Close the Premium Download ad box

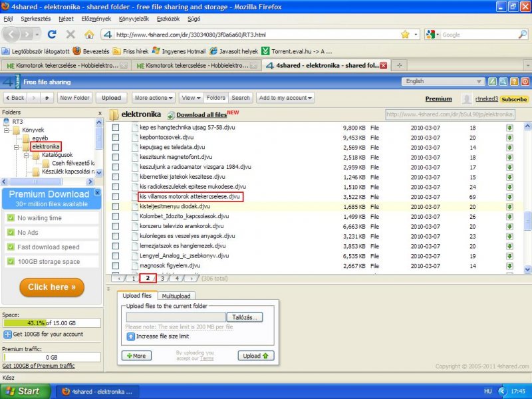click(x=97, y=192)
